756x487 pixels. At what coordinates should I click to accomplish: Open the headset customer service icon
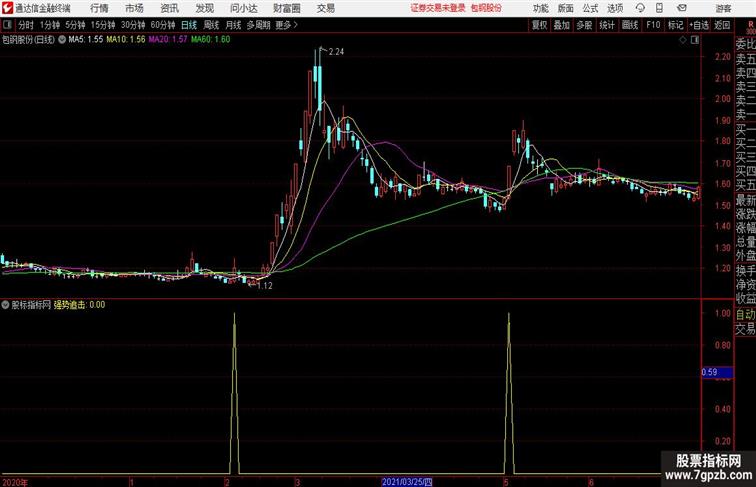click(640, 8)
